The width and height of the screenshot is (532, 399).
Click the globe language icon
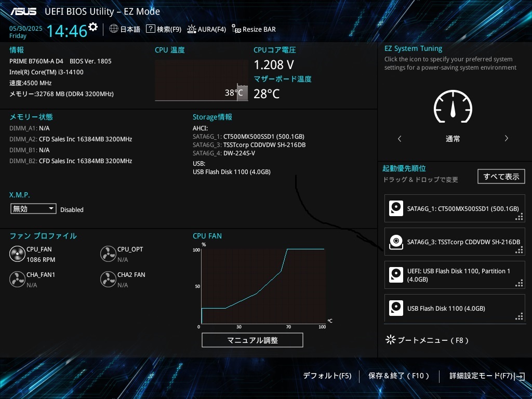coord(114,29)
